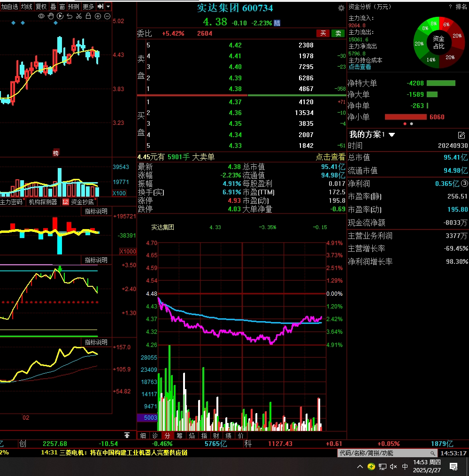
Task: Click the circled 3 beside 净利润
Action: (x=464, y=184)
